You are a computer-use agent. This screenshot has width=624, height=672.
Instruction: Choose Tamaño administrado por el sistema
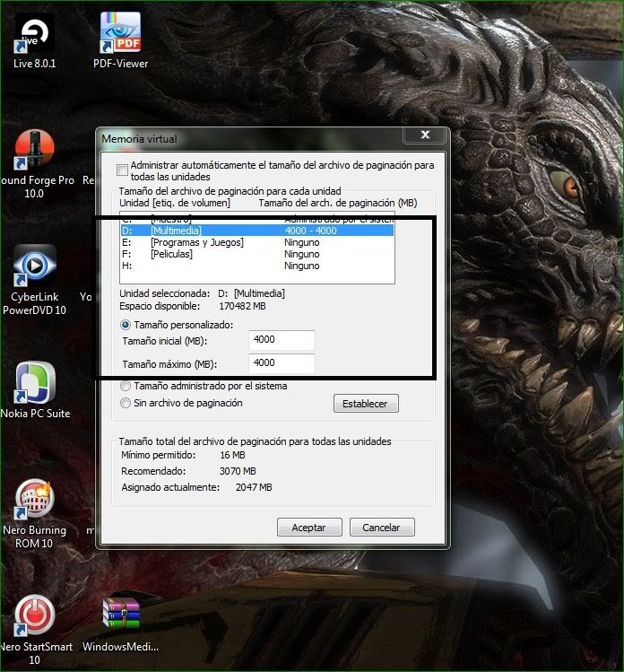point(125,386)
